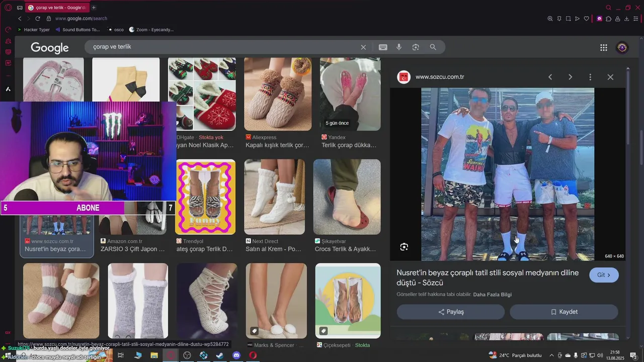Open the player send arrow icon
Viewport: 644px width, 362px height.
577,19
